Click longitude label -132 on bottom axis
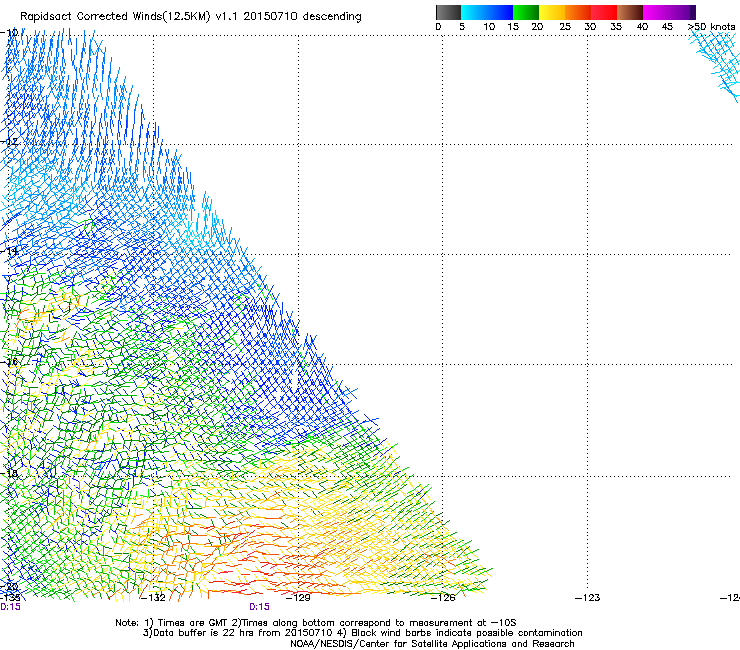This screenshot has width=740, height=650. (153, 598)
